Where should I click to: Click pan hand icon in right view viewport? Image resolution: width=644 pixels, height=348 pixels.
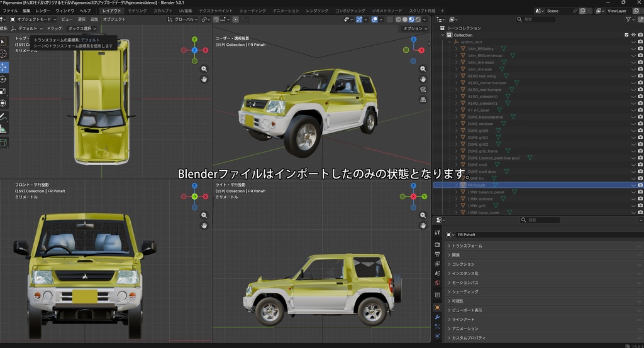pos(423,226)
